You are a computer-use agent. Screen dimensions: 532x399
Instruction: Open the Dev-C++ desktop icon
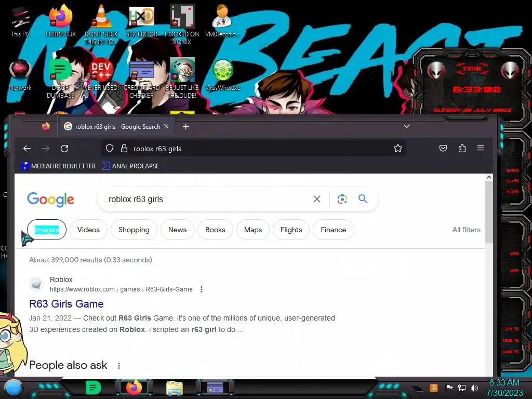point(101,73)
